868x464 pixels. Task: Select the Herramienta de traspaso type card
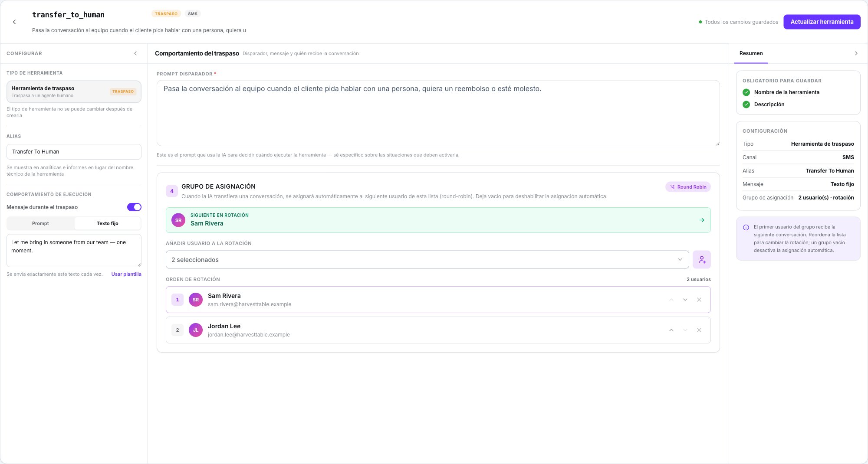pos(74,91)
